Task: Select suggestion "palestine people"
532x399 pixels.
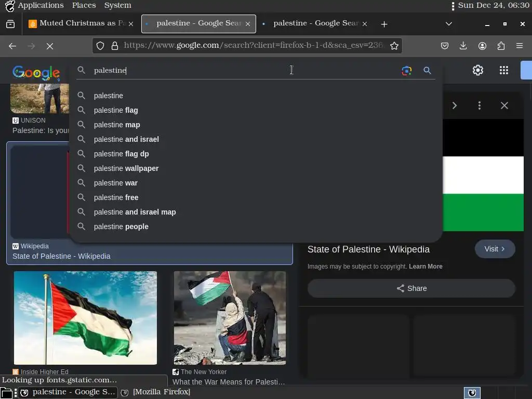Action: coord(256,227)
